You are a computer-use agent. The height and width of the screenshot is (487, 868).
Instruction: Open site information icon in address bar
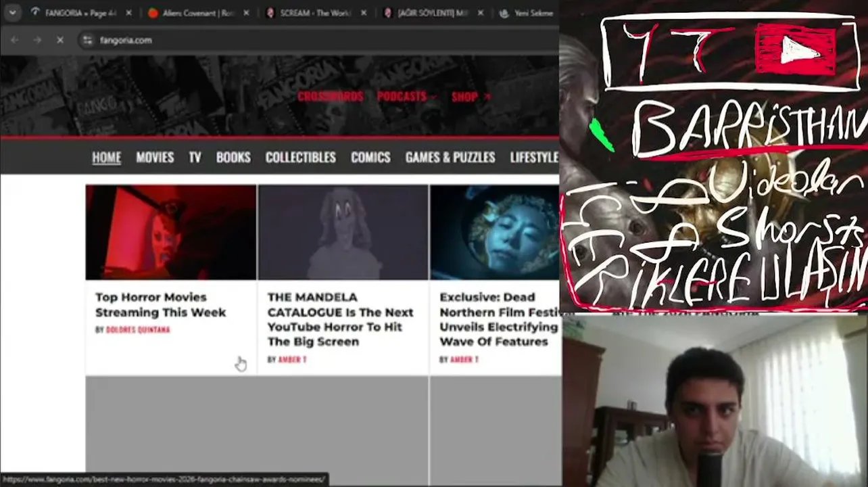click(x=87, y=40)
